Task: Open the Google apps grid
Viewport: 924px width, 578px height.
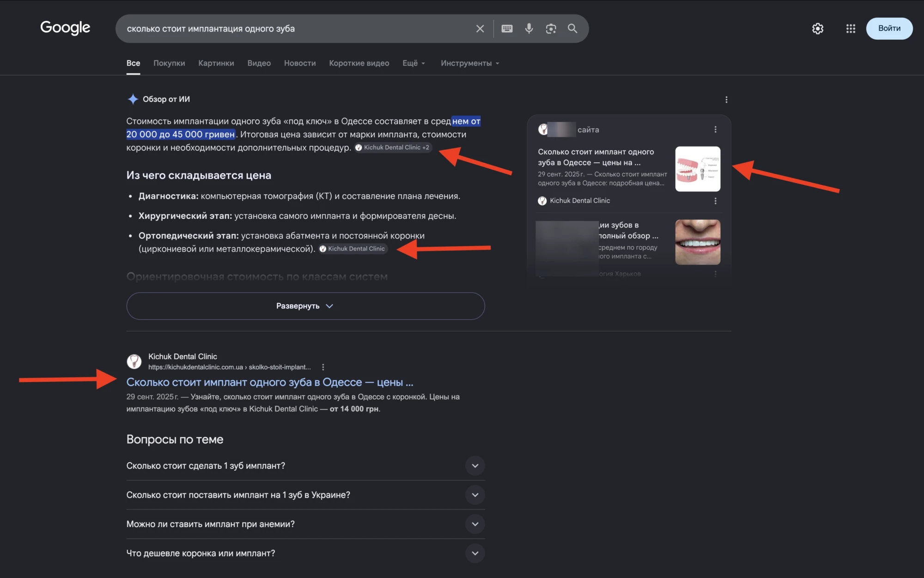Action: [x=851, y=29]
